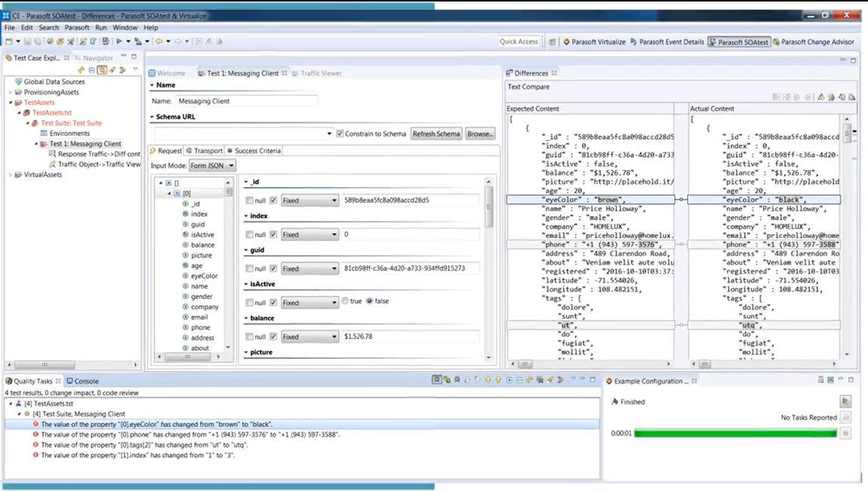
Task: Toggle the null checkbox under isActive
Action: tap(249, 303)
